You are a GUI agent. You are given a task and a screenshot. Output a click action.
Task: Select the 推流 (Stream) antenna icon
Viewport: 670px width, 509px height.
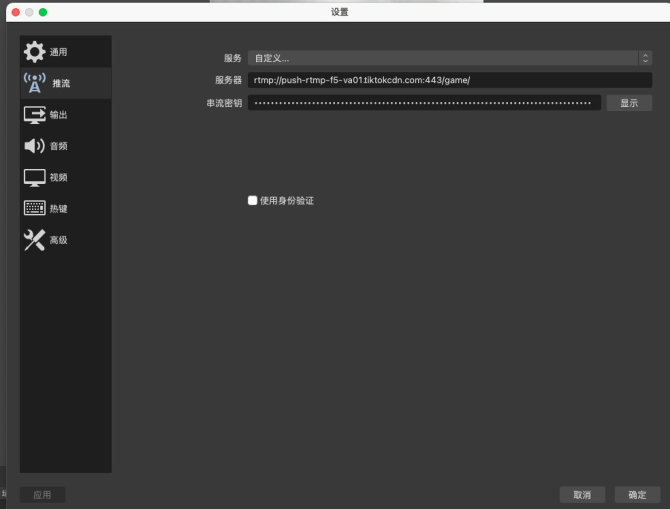click(x=35, y=83)
